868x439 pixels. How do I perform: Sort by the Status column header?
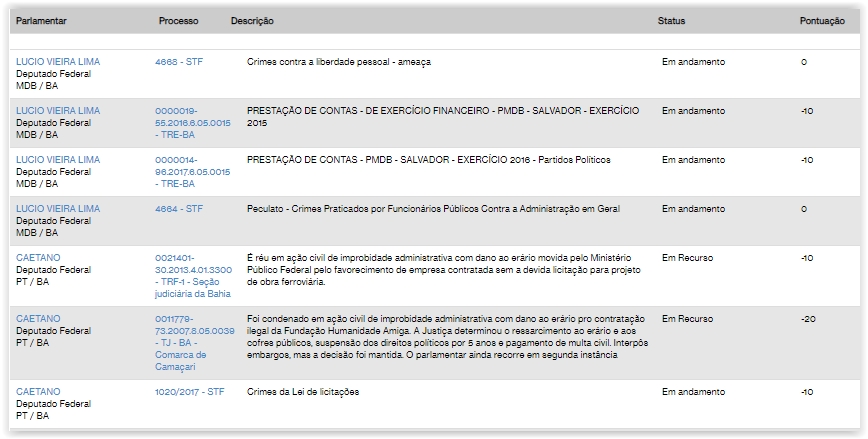pos(671,21)
